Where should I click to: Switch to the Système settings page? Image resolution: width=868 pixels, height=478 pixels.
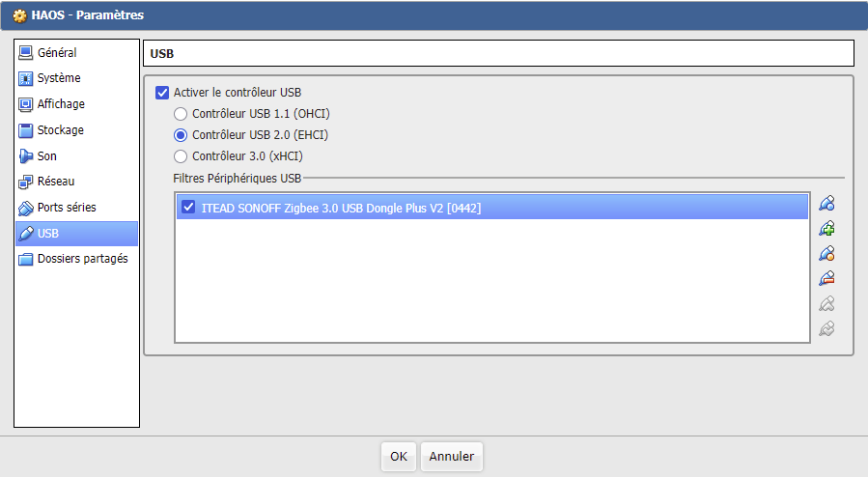(58, 78)
